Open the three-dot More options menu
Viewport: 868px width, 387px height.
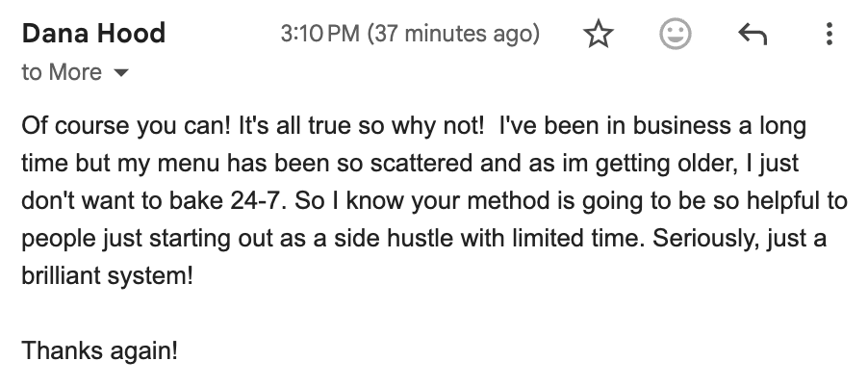[x=829, y=36]
